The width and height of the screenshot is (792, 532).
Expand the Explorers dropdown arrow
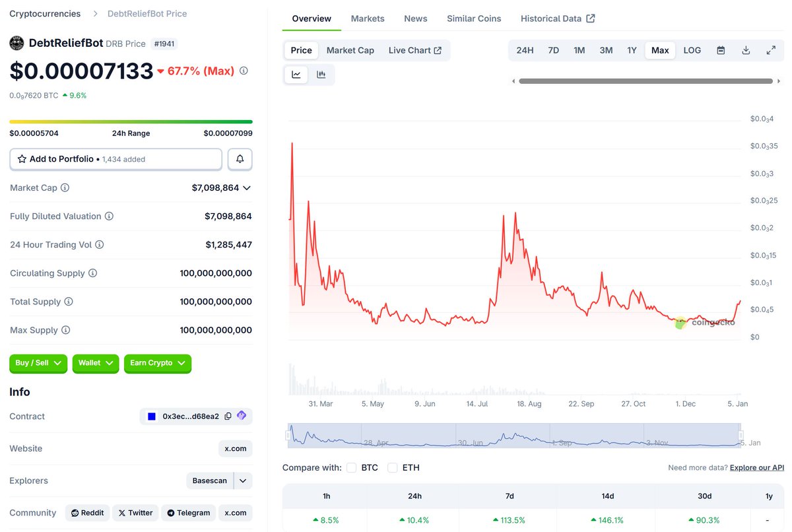click(x=244, y=481)
